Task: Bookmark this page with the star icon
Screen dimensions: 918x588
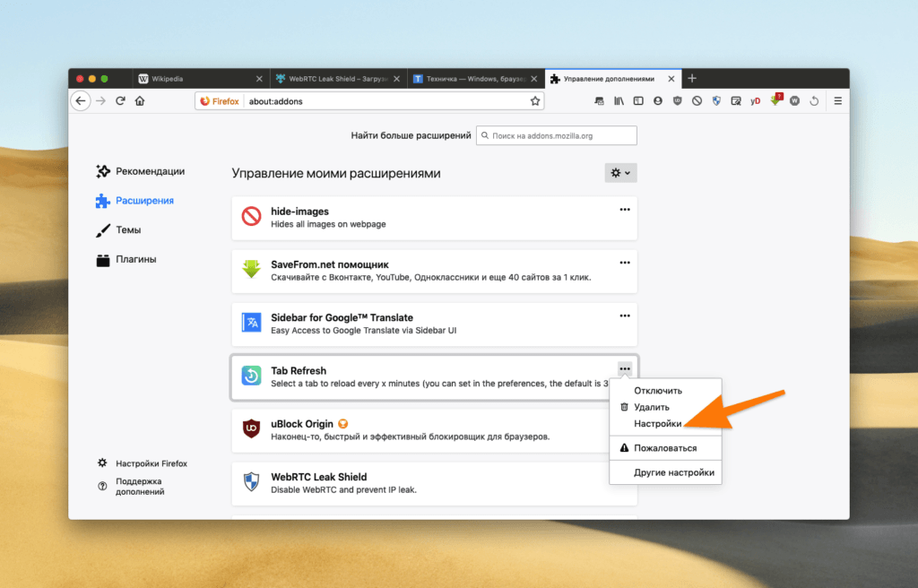Action: click(534, 100)
